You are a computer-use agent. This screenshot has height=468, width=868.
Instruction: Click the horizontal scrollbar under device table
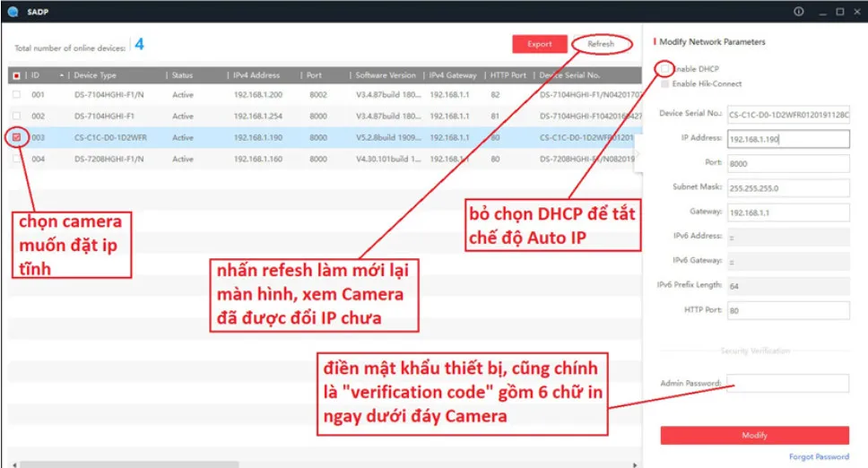click(x=129, y=464)
